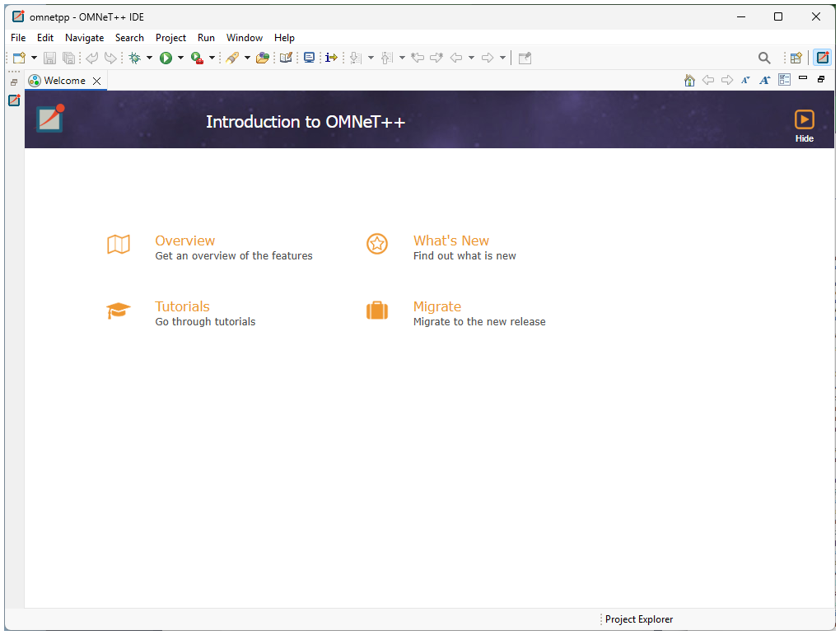Minimize the Welcome view panel

(x=803, y=78)
